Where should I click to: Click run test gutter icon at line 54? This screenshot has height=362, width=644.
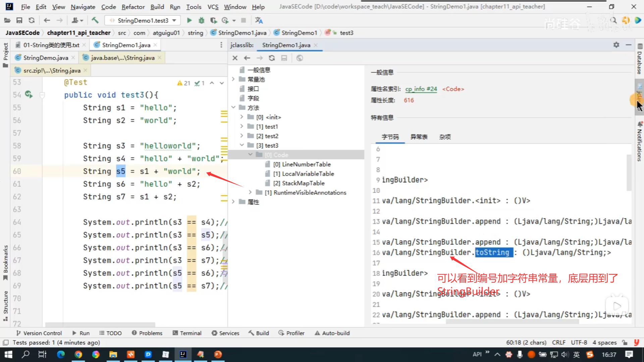pyautogui.click(x=29, y=95)
